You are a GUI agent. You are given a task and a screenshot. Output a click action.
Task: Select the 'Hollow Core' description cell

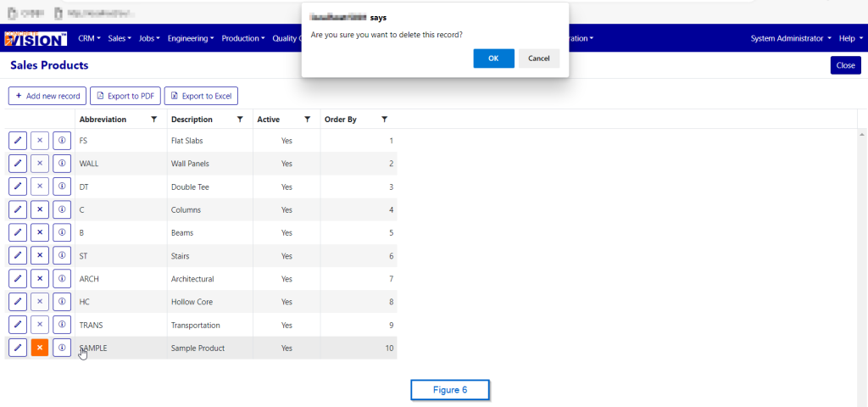click(210, 302)
